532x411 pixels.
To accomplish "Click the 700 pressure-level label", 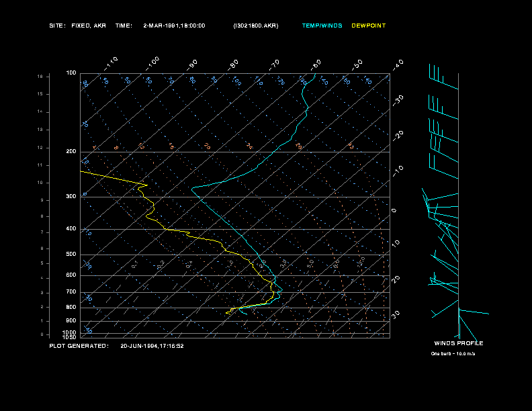I will 71,291.
